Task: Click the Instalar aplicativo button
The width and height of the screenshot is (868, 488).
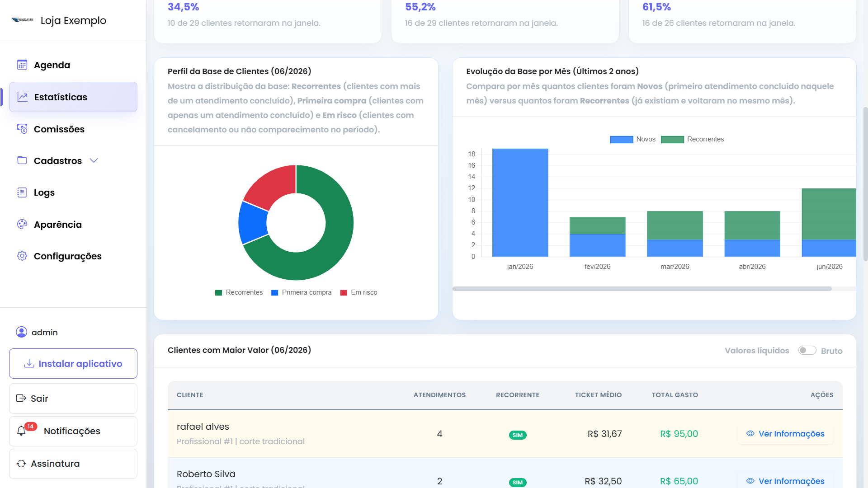Action: click(x=73, y=363)
